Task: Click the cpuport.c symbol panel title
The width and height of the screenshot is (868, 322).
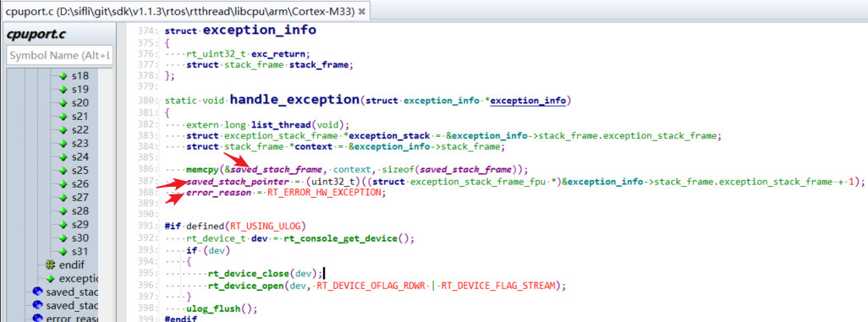Action: 36,35
